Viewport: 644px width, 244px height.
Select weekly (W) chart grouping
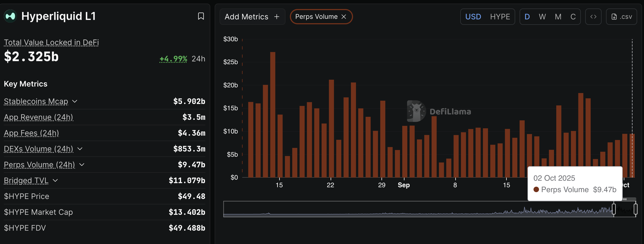pyautogui.click(x=542, y=17)
